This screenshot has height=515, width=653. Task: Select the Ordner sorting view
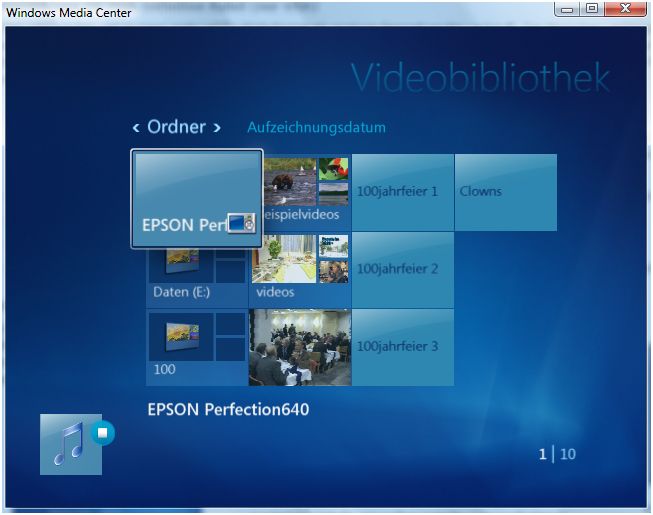(176, 127)
